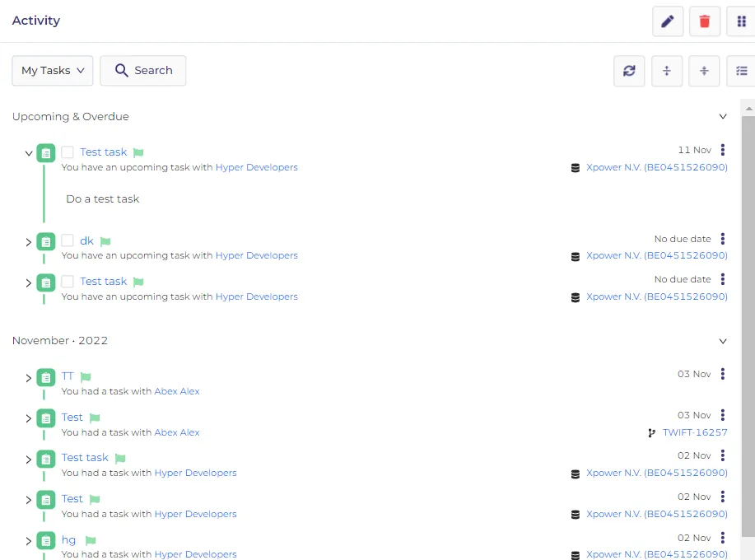Collapse the expanded 11 Nov Test task

click(x=29, y=154)
